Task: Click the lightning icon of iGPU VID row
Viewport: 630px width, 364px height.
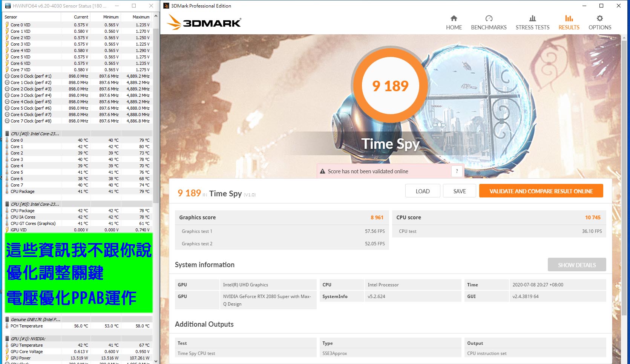Action: point(7,230)
